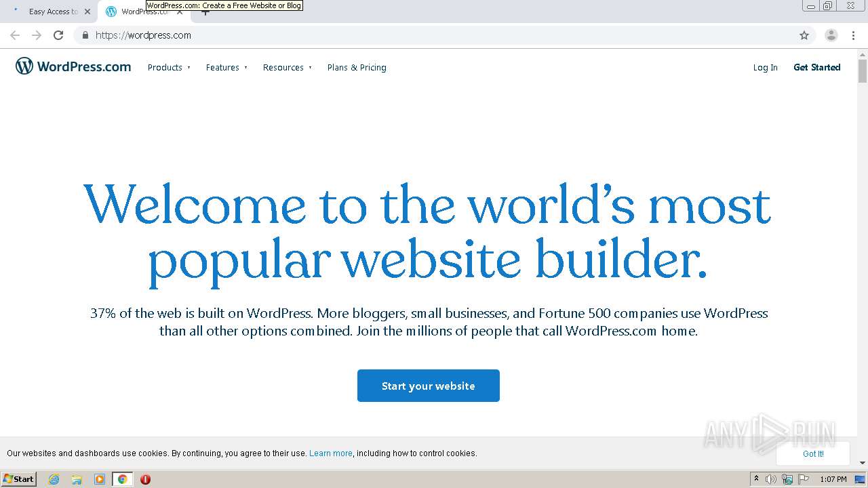Close the Easy Access tab
The image size is (868, 488).
pyautogui.click(x=87, y=12)
